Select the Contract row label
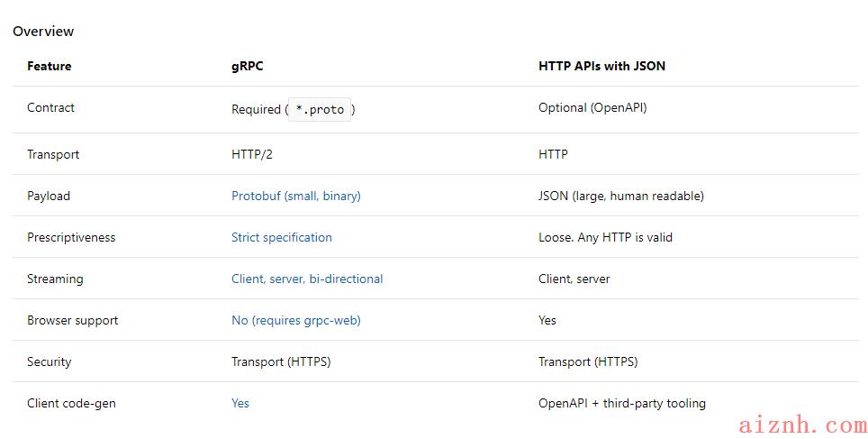Image resolution: width=868 pixels, height=439 pixels. click(50, 107)
